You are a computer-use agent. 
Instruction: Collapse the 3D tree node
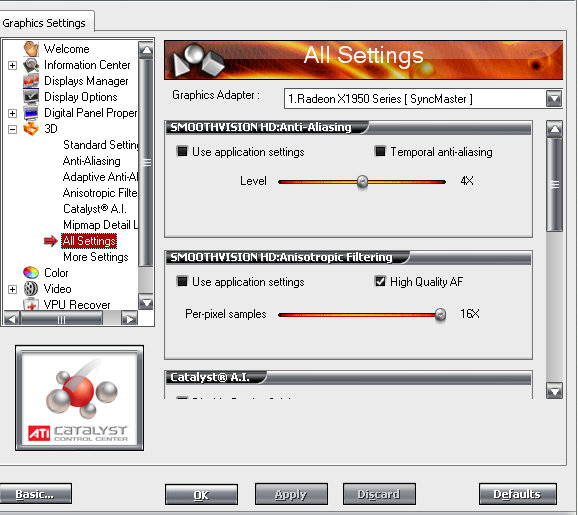(12, 129)
